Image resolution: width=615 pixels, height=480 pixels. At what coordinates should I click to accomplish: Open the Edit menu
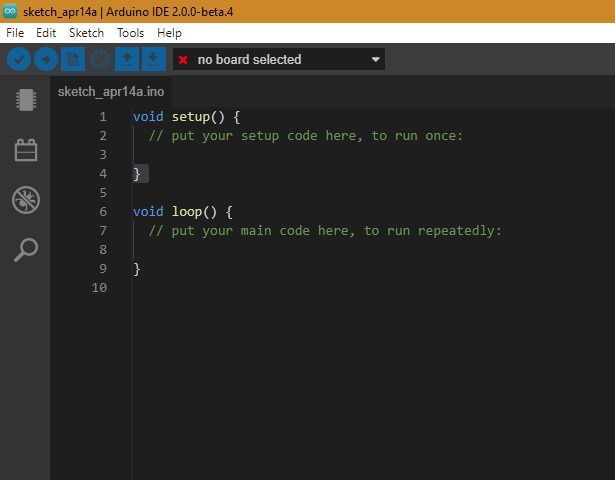tap(46, 33)
